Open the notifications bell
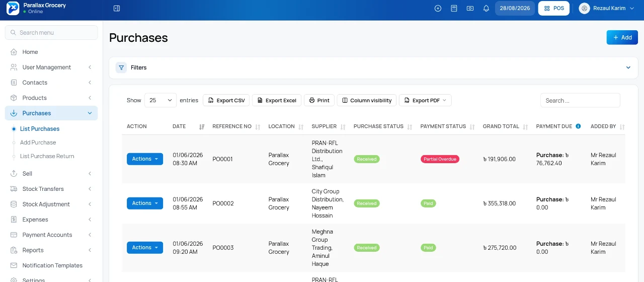 pyautogui.click(x=486, y=9)
